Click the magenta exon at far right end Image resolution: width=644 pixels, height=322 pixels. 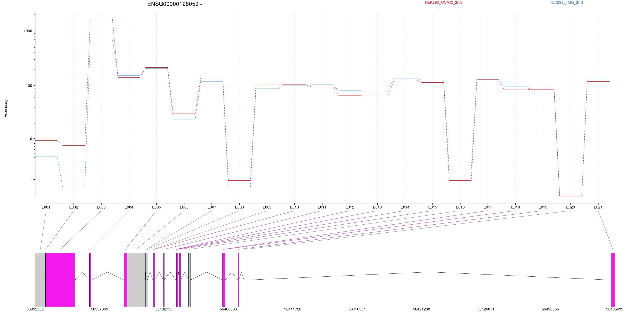point(613,280)
